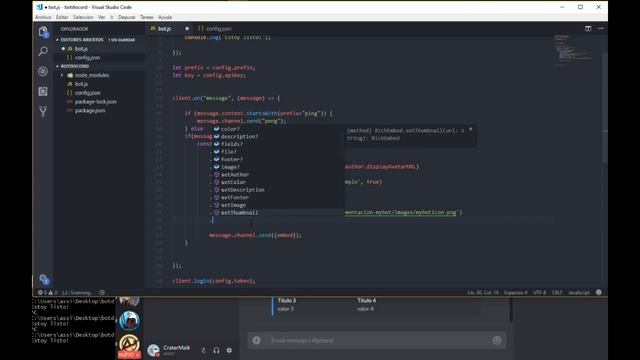
Task: Select the Discord server with NUEVO badge
Action: 129,346
